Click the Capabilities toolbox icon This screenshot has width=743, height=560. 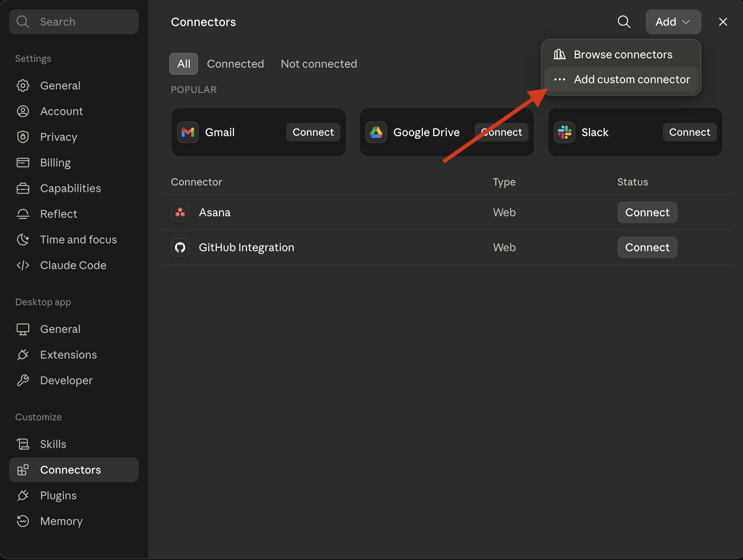(23, 188)
